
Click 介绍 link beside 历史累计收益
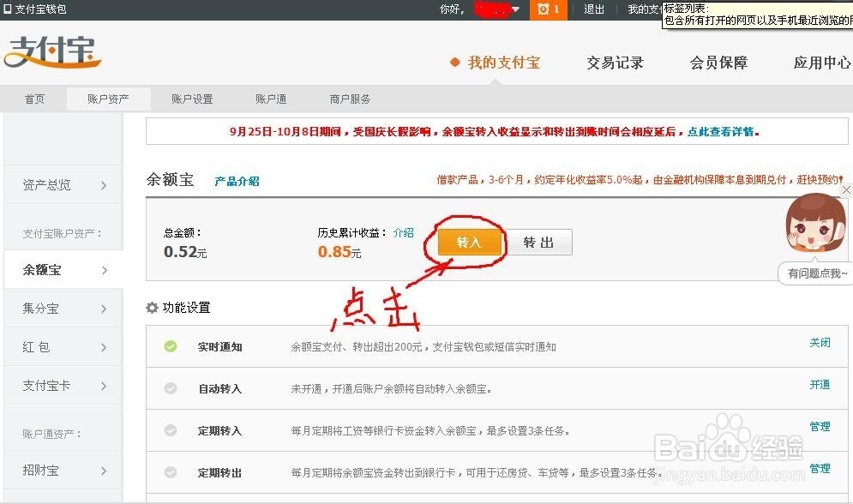pyautogui.click(x=404, y=232)
